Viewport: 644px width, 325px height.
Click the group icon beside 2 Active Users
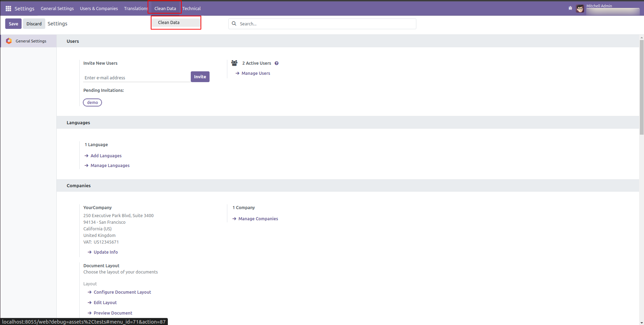click(x=234, y=63)
